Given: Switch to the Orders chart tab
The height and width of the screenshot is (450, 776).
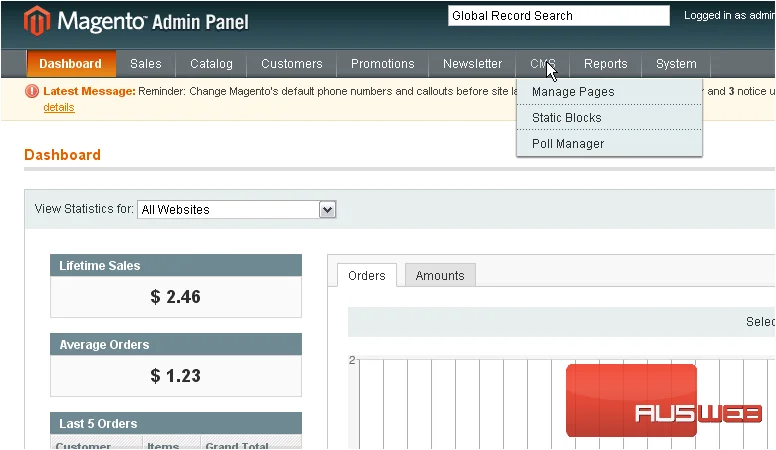Looking at the screenshot, I should coord(367,275).
